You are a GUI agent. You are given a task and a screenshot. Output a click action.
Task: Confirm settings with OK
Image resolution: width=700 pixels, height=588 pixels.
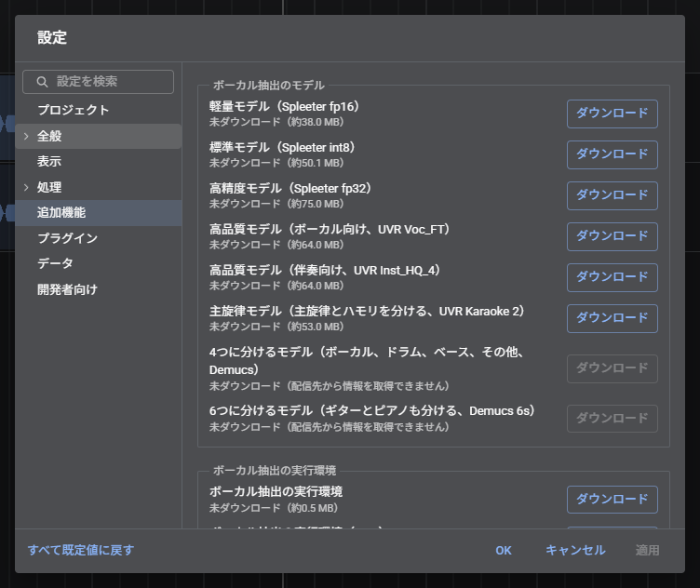(x=504, y=551)
